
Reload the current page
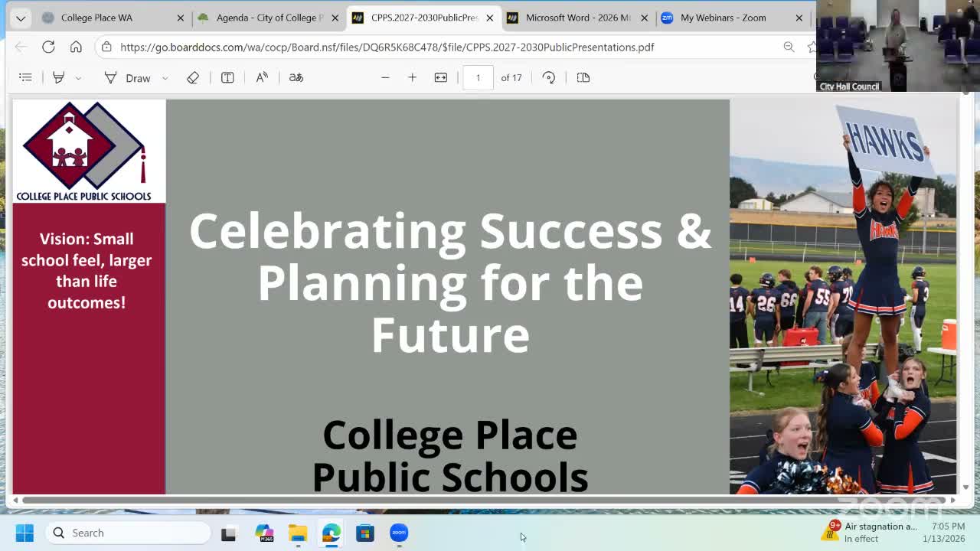[48, 46]
